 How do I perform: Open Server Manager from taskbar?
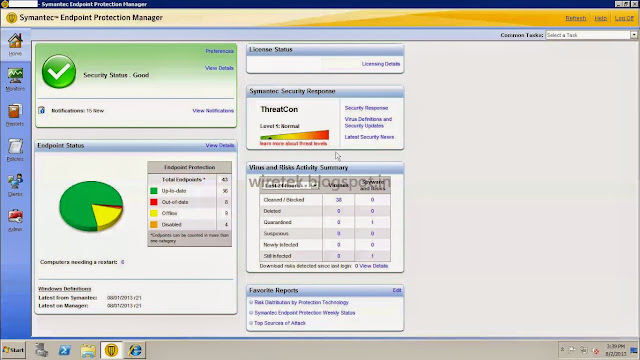tap(41, 350)
